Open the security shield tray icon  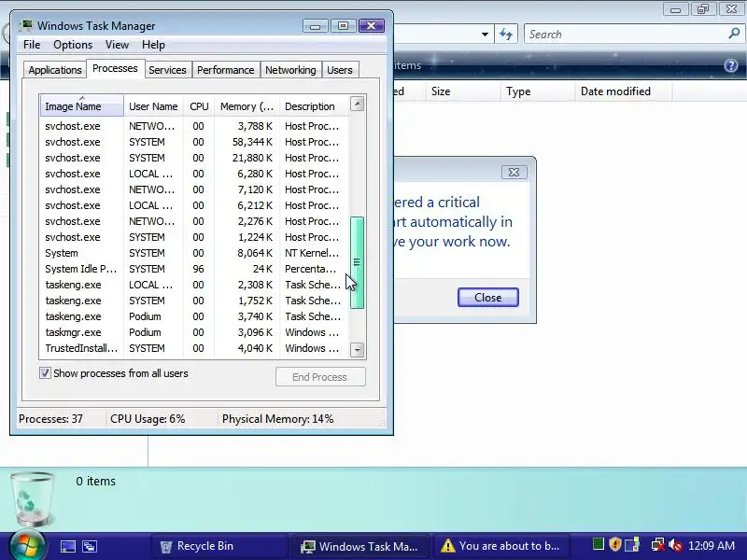click(x=614, y=544)
